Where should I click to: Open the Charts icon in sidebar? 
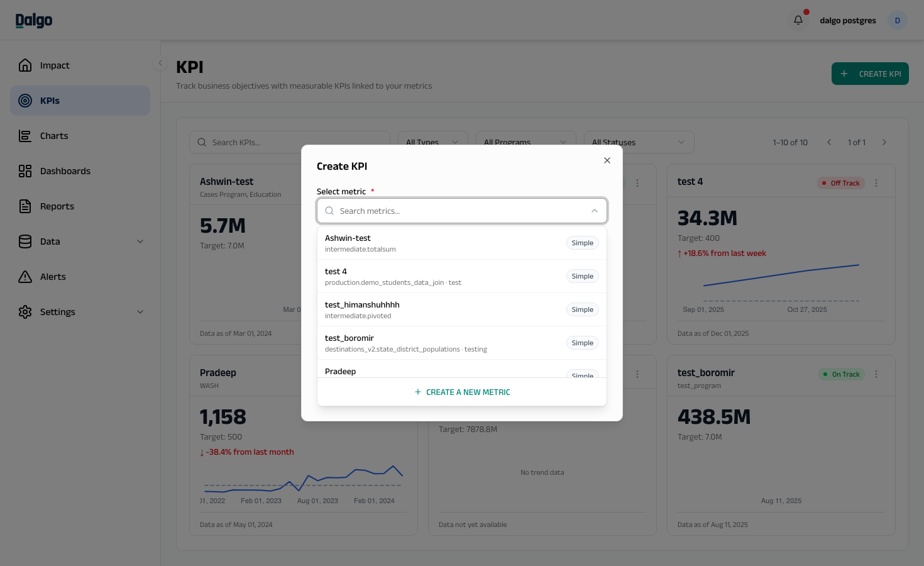[x=25, y=136]
